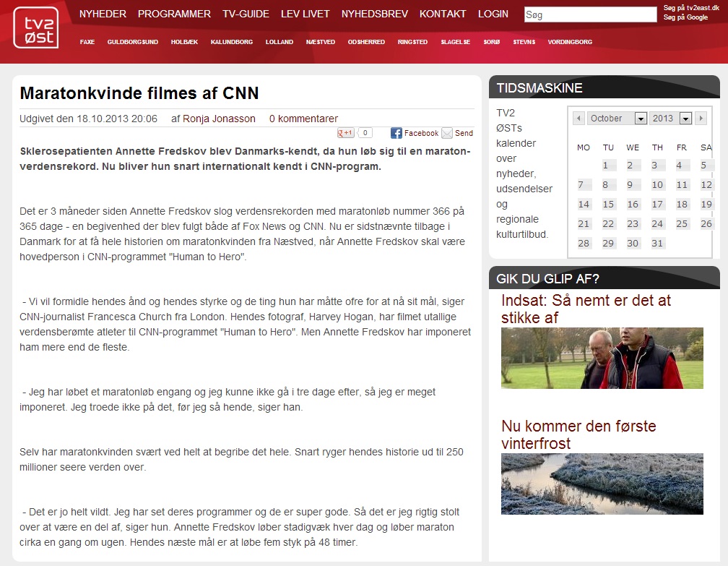Open the frosty stream thumbnail
Viewport: 728px width, 566px height.
point(602,484)
